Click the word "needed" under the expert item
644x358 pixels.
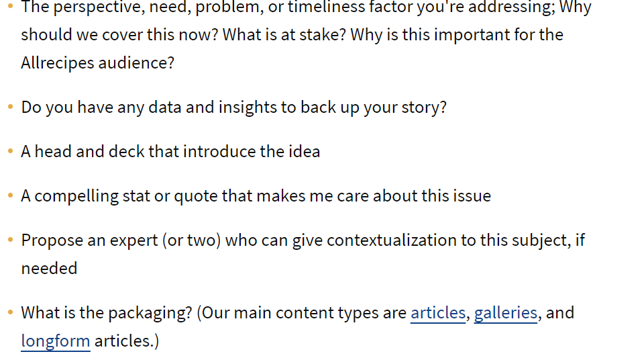[49, 269]
